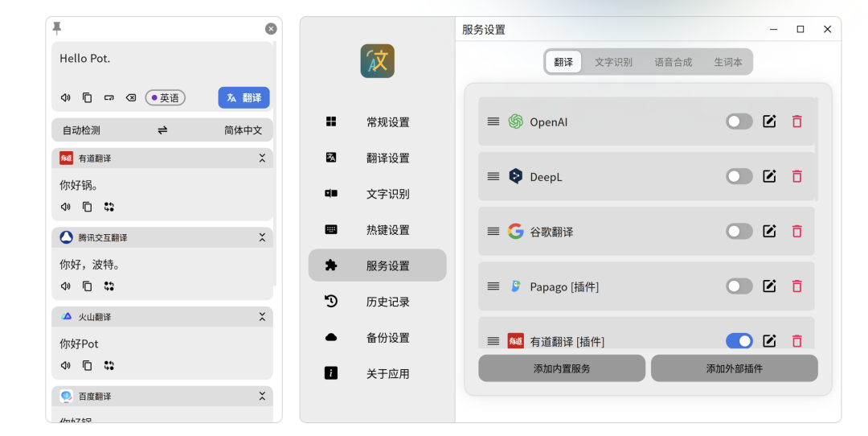
Task: Edit the DeepL service configuration
Action: pos(769,176)
